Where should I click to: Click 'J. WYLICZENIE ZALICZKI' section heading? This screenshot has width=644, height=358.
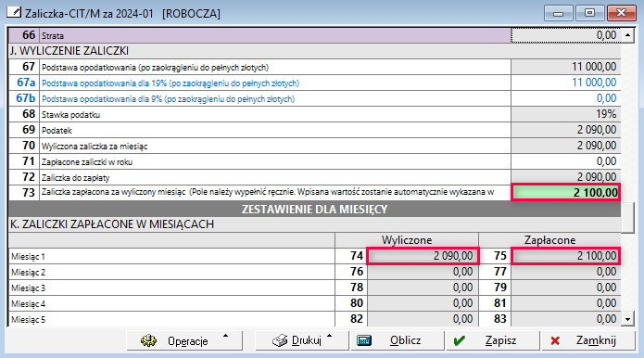(69, 51)
